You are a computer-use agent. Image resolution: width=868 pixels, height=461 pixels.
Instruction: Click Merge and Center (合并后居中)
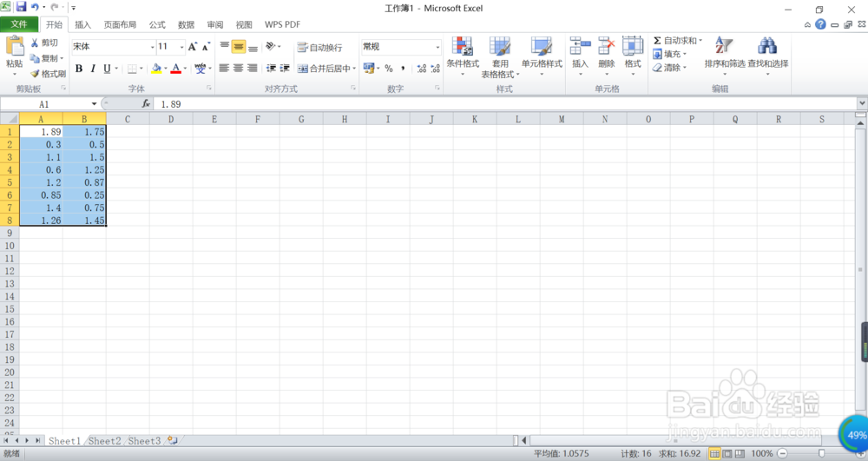[x=324, y=69]
